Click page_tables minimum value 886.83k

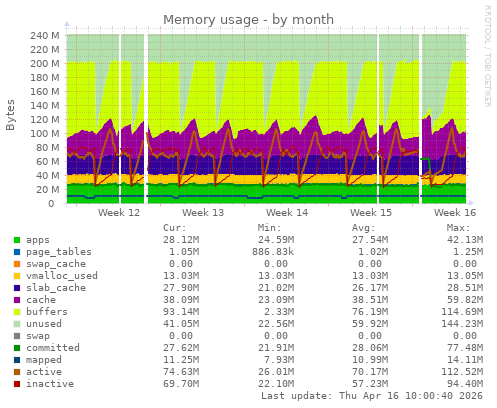coord(273,252)
